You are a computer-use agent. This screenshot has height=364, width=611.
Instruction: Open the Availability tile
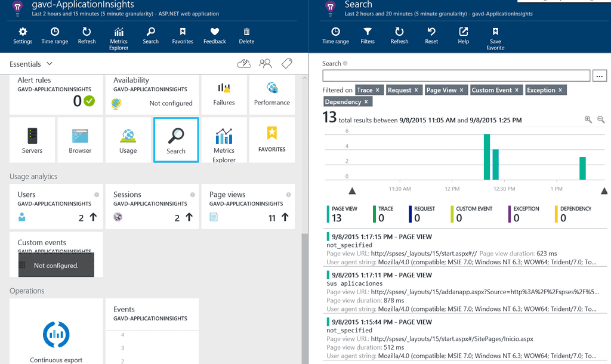[x=152, y=95]
